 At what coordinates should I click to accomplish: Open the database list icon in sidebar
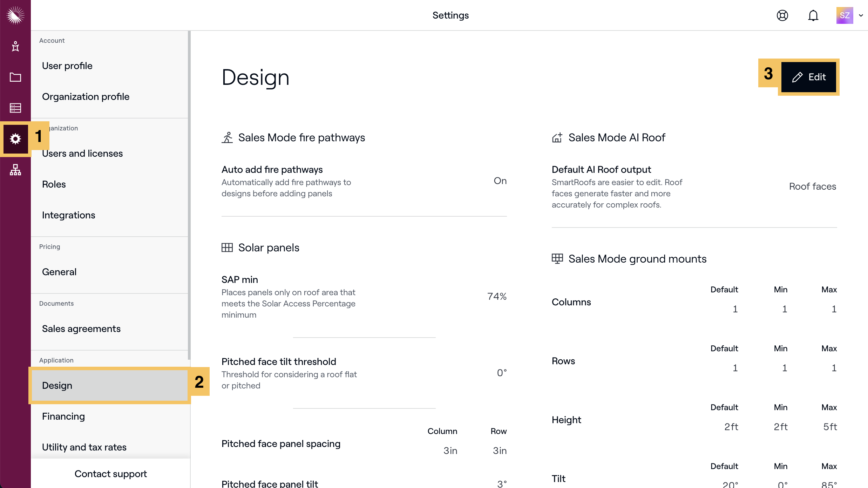[x=15, y=108]
